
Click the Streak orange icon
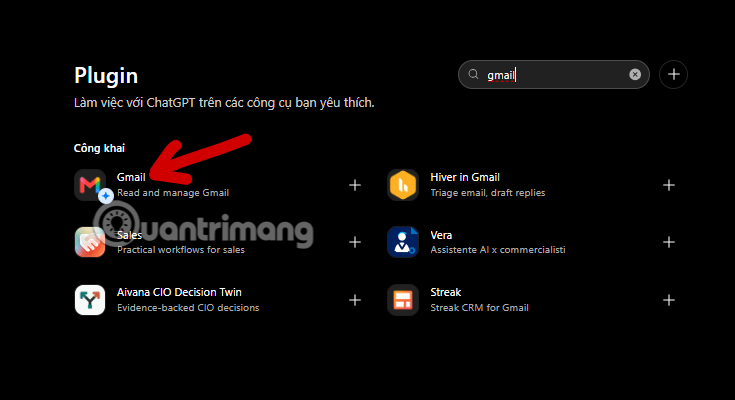click(x=403, y=300)
